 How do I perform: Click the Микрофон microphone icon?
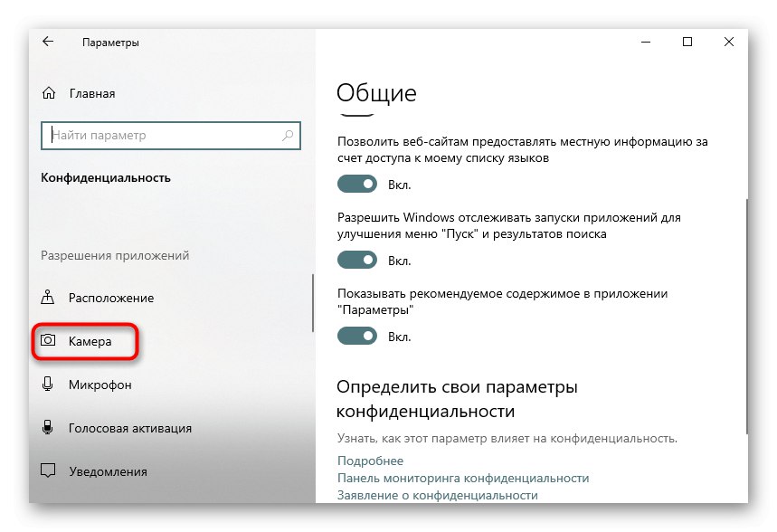tap(49, 385)
